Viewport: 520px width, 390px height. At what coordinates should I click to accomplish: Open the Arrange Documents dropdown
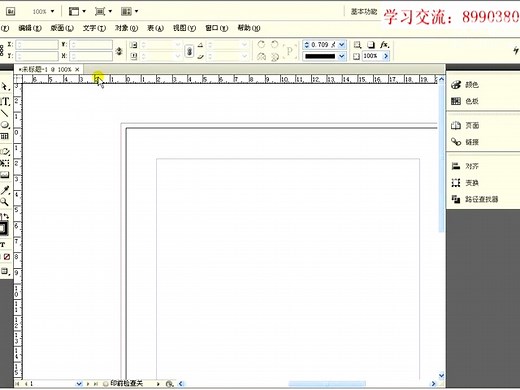click(x=129, y=12)
